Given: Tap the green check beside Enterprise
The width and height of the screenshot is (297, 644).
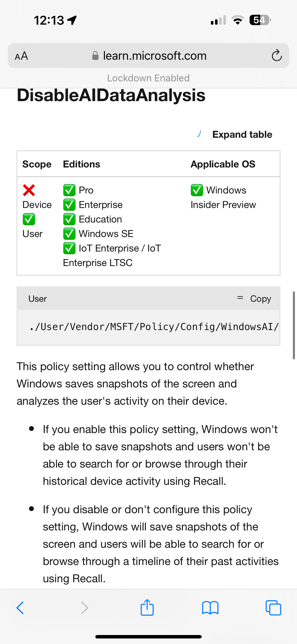Looking at the screenshot, I should (x=69, y=205).
